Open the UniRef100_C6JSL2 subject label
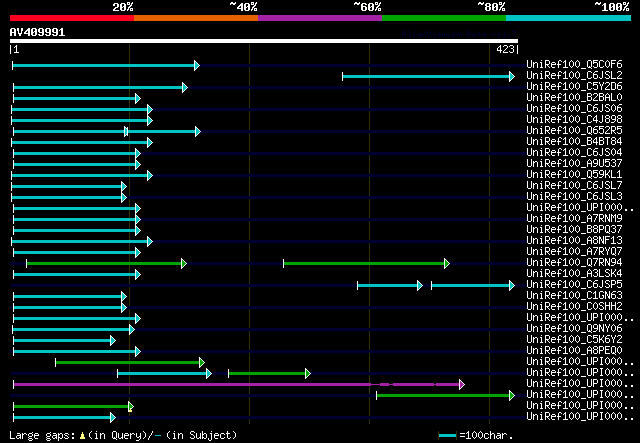Screen dimensions: 640x443 click(x=574, y=76)
